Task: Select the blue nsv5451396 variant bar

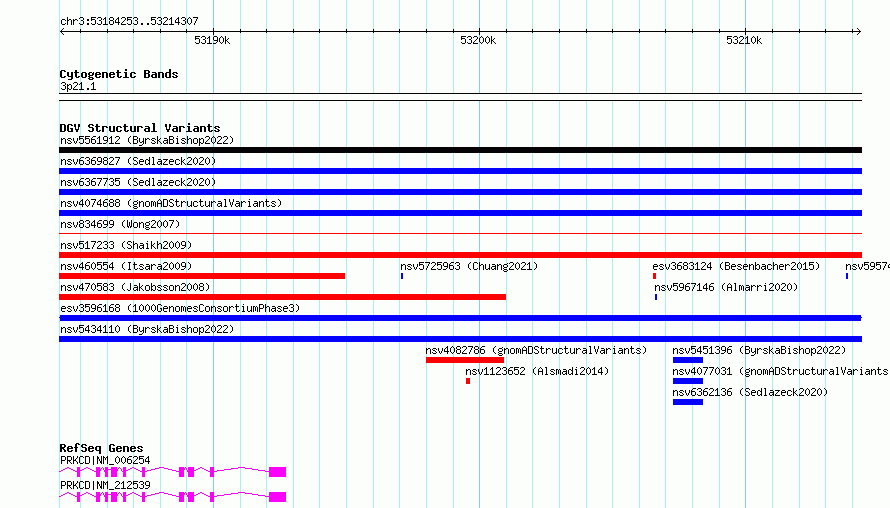Action: [688, 360]
